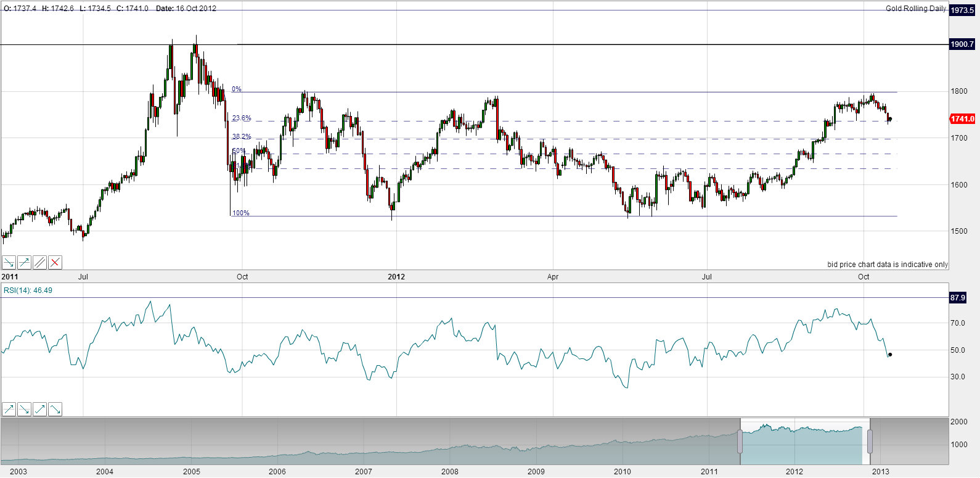Select the parallel channel lines drawing tool
This screenshot has height=478, width=980.
39,263
